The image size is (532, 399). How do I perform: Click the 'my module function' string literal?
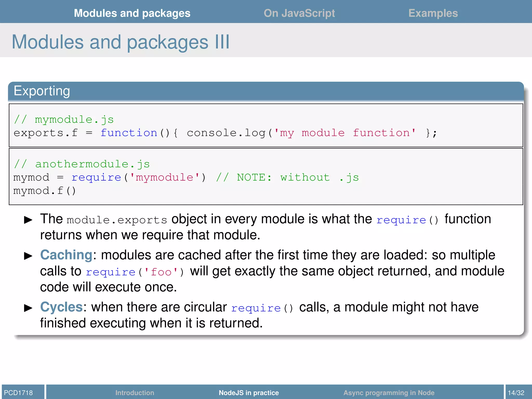(345, 133)
